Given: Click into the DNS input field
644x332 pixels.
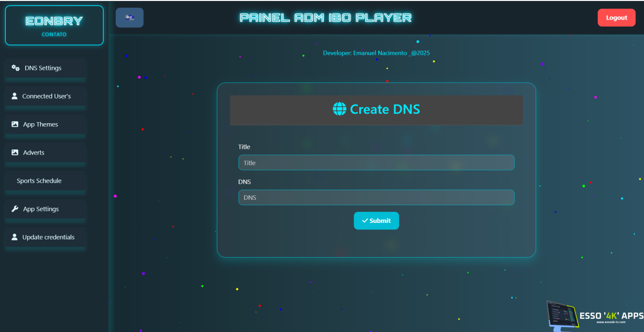Looking at the screenshot, I should click(x=376, y=197).
